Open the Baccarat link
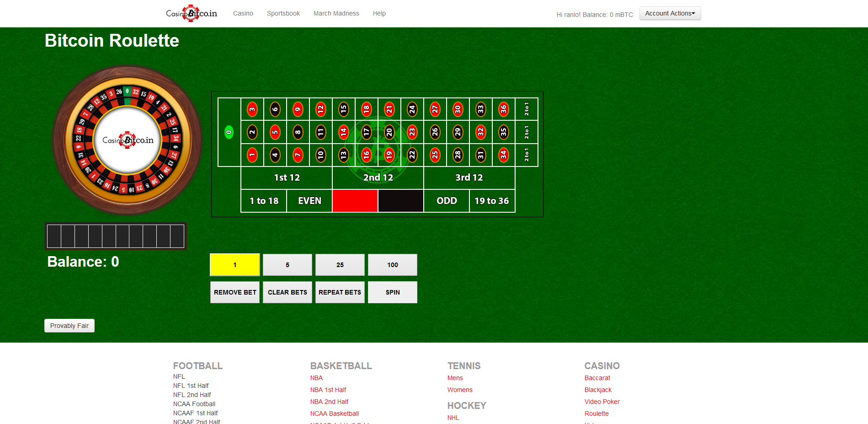 [597, 378]
